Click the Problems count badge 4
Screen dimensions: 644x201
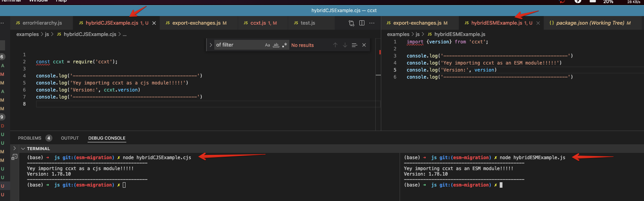48,138
